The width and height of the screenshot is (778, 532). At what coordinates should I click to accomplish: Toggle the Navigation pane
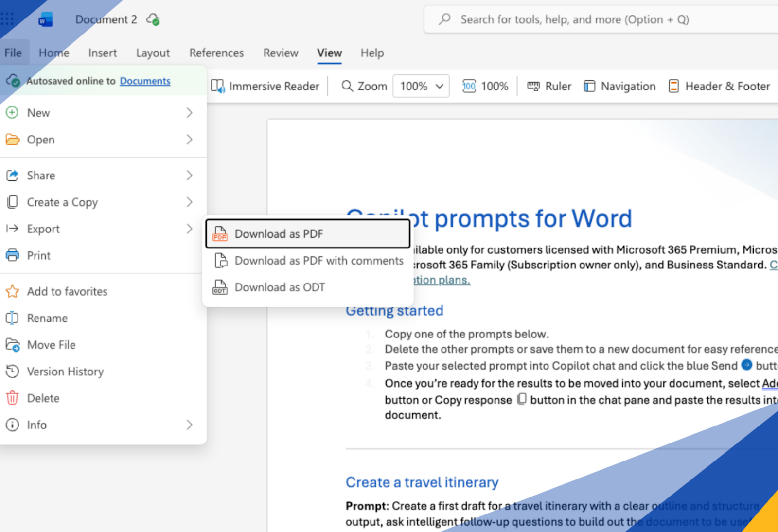click(619, 86)
